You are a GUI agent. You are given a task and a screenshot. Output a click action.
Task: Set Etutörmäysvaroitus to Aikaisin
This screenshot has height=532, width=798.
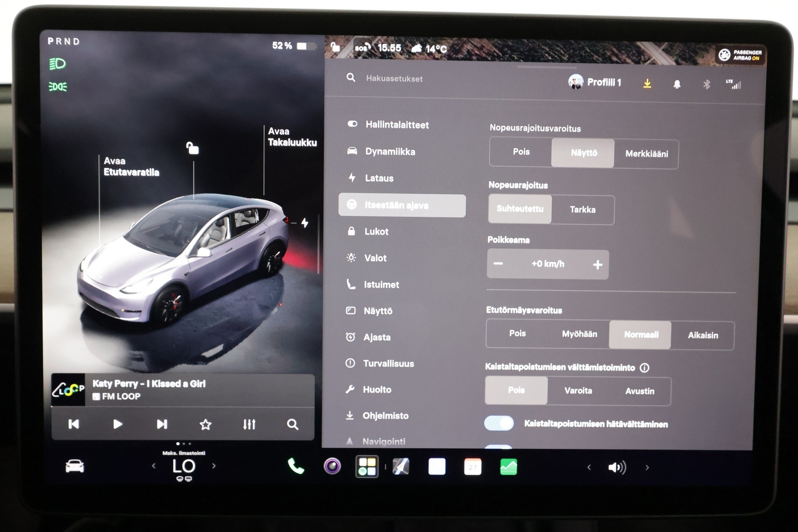click(x=702, y=335)
